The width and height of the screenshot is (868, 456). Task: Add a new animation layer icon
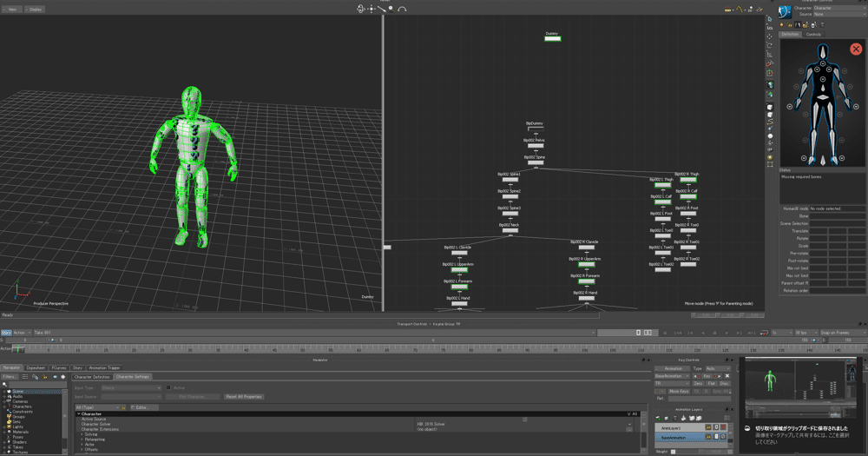(658, 418)
